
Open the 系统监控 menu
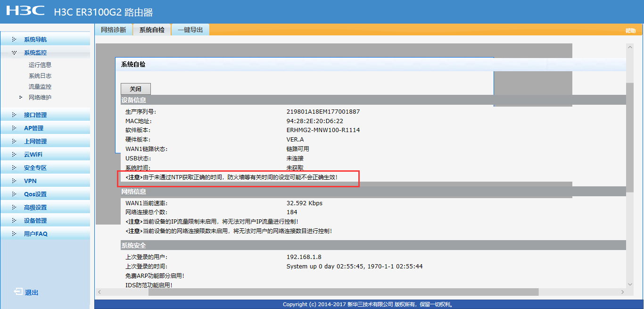click(35, 53)
